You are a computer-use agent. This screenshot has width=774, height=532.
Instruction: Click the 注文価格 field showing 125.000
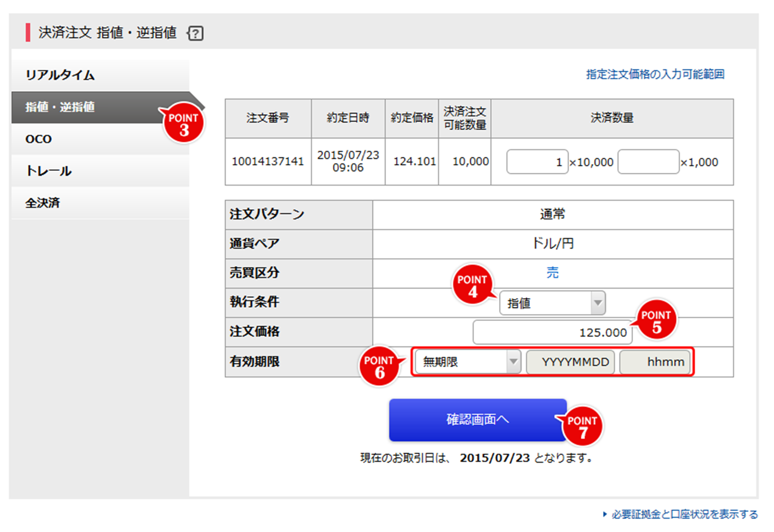[552, 332]
